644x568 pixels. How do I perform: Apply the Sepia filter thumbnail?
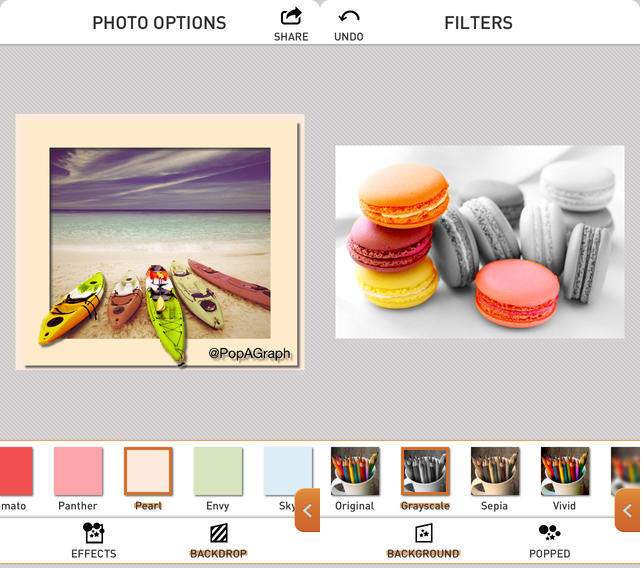(495, 471)
